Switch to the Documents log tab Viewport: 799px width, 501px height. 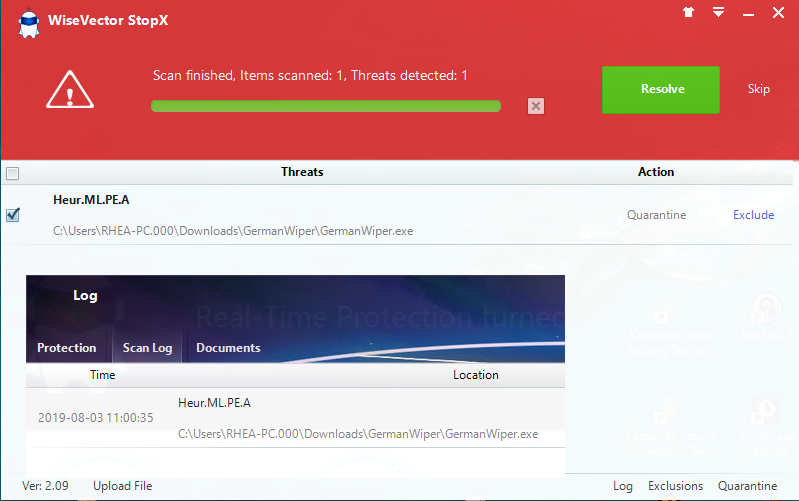(228, 348)
